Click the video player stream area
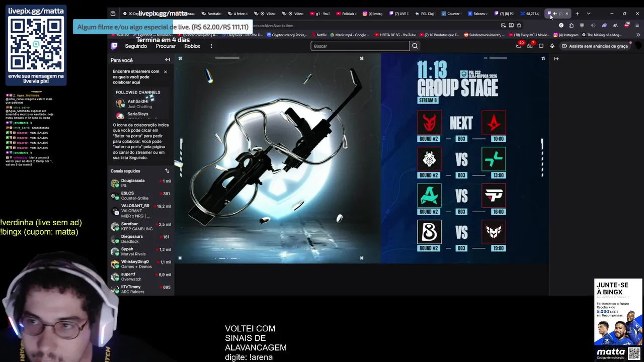This screenshot has height=362, width=644. click(361, 158)
